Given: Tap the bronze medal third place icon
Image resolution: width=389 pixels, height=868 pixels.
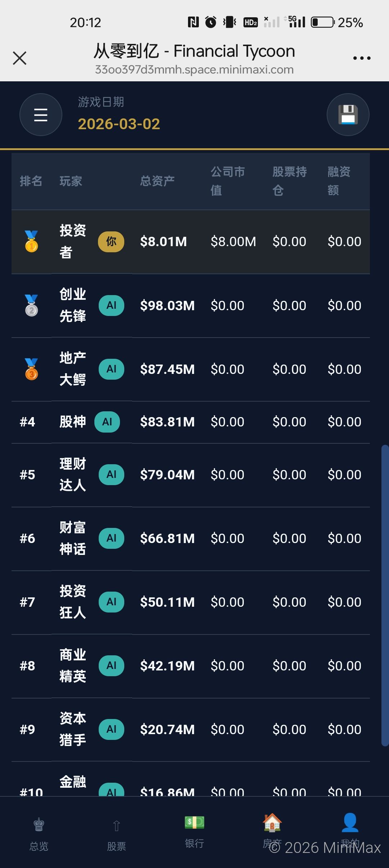Looking at the screenshot, I should (31, 369).
